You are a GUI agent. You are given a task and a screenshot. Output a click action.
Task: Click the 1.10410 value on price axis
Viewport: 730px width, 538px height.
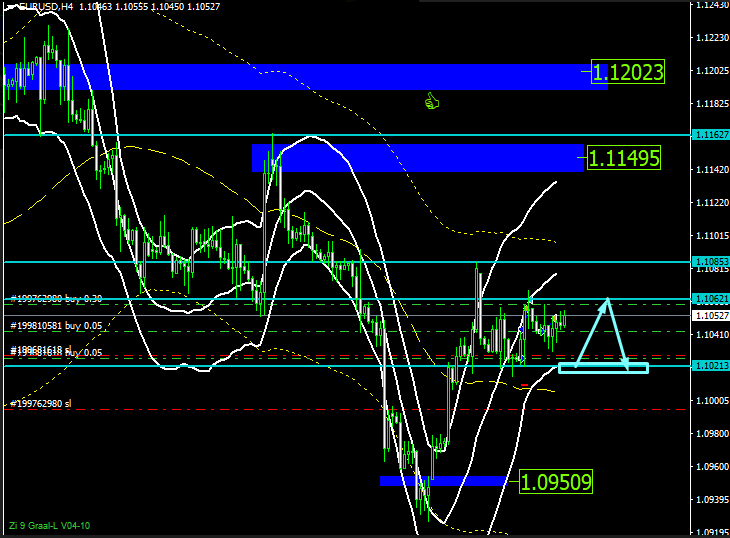point(712,334)
